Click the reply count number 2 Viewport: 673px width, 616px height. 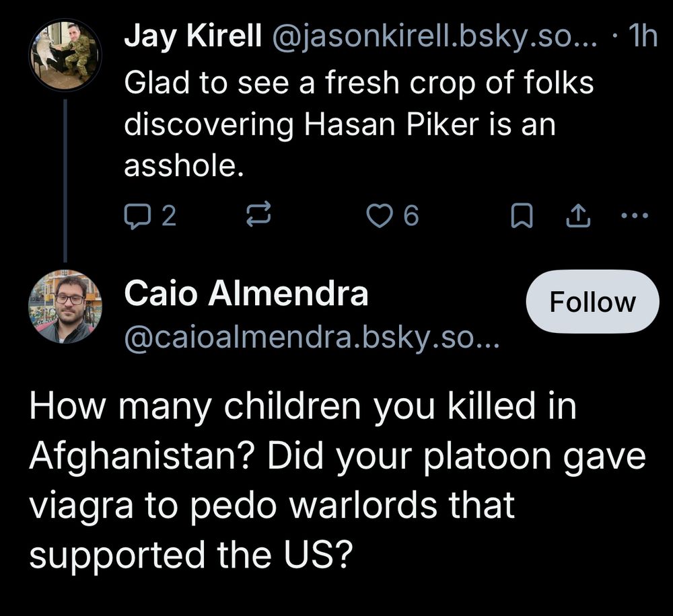(168, 216)
